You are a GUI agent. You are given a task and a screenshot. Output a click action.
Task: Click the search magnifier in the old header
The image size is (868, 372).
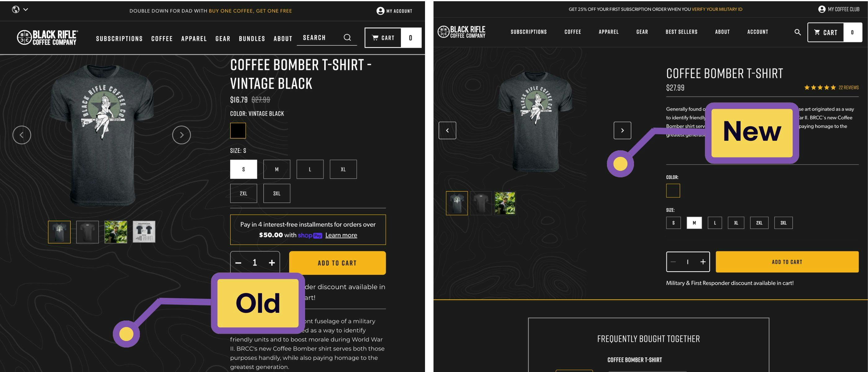click(x=347, y=38)
